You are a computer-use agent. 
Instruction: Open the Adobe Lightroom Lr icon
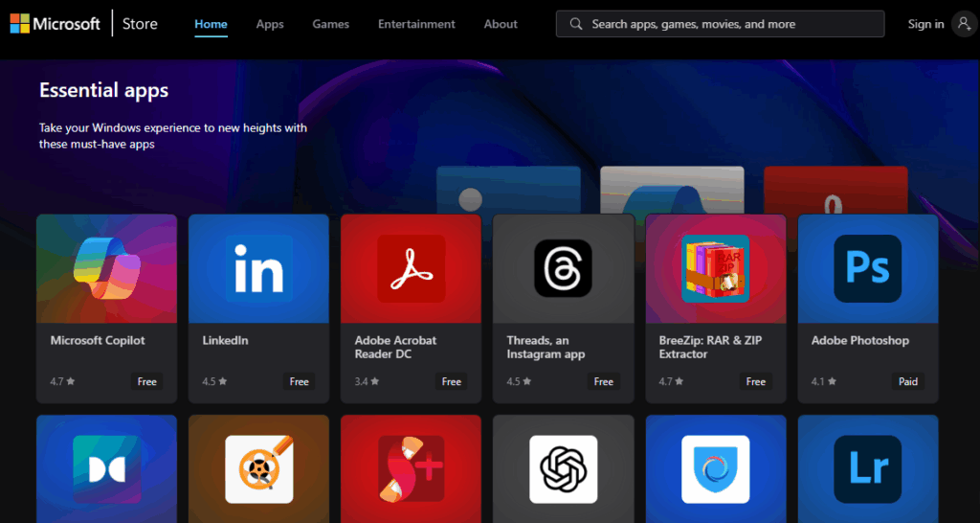point(867,469)
